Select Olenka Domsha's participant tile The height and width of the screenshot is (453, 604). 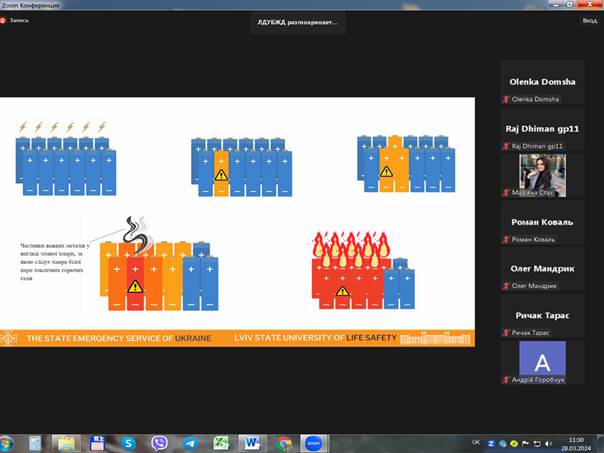point(542,86)
